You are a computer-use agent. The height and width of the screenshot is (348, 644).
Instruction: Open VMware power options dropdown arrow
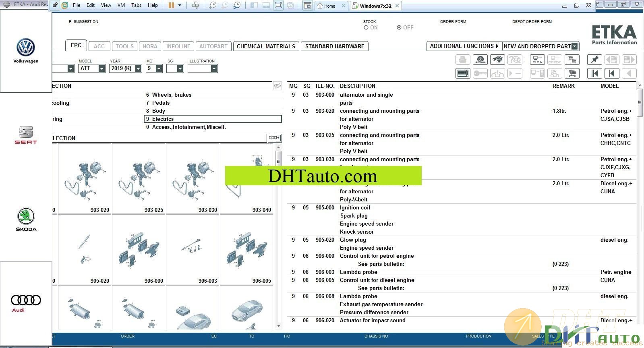pos(180,5)
